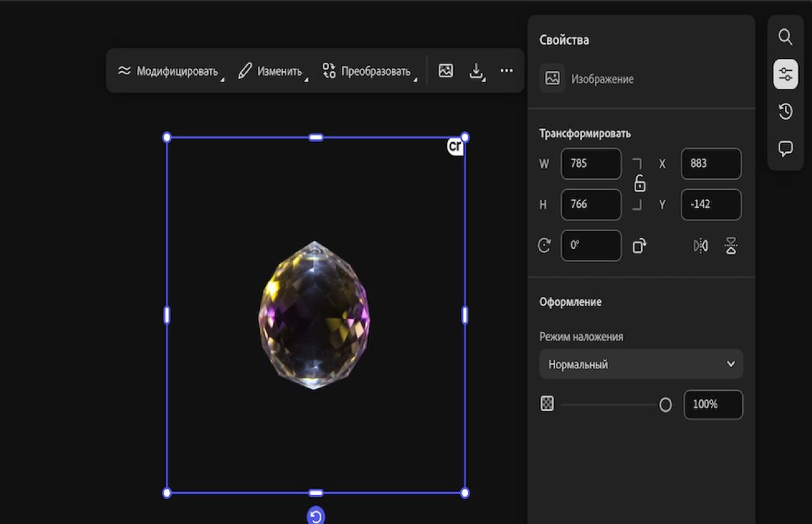This screenshot has width=812, height=524.
Task: Click the image icon in toolbar
Action: 445,70
